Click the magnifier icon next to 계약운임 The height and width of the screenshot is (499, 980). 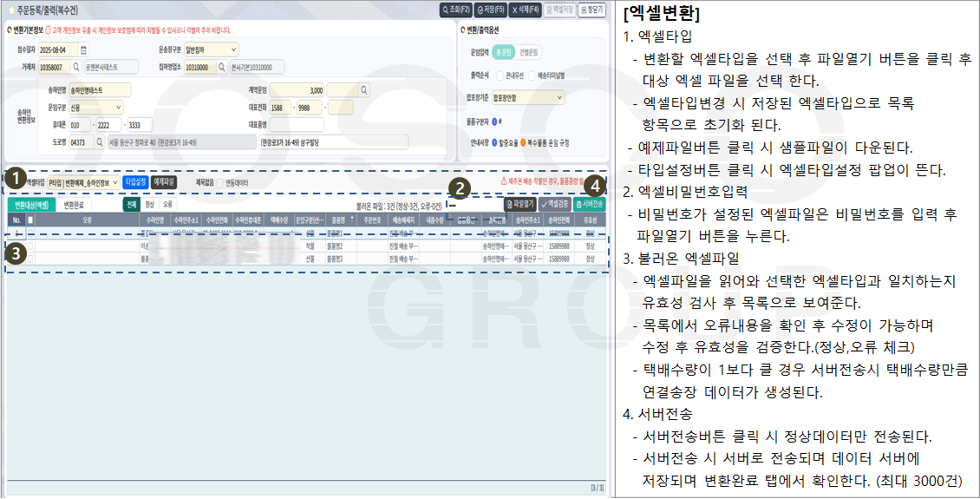tap(363, 90)
